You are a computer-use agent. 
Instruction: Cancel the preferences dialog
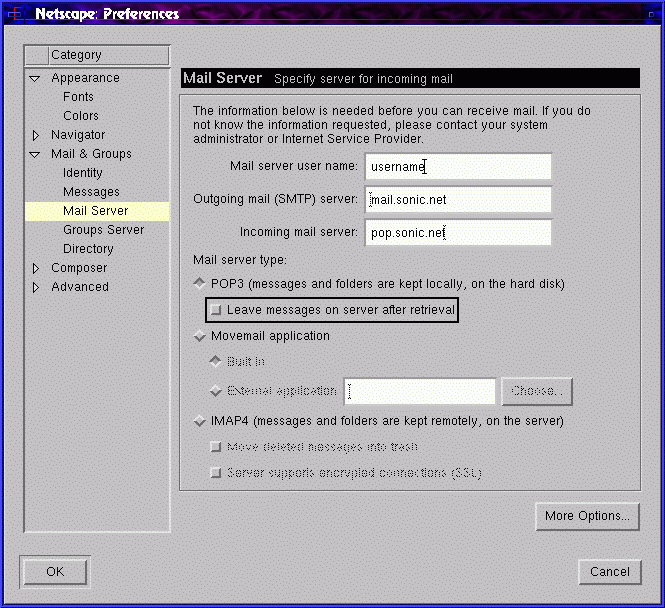(x=610, y=572)
